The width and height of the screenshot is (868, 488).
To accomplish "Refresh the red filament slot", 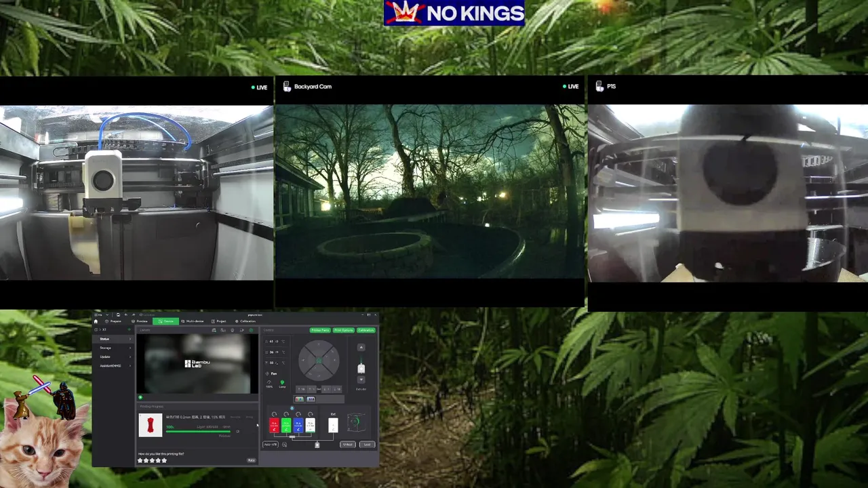I will click(274, 414).
